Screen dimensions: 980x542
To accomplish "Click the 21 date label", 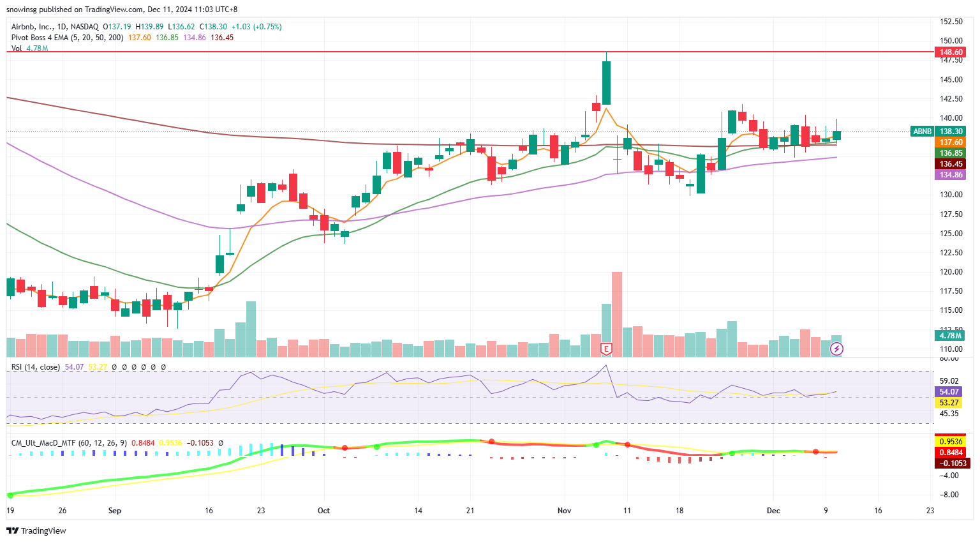I will point(470,511).
